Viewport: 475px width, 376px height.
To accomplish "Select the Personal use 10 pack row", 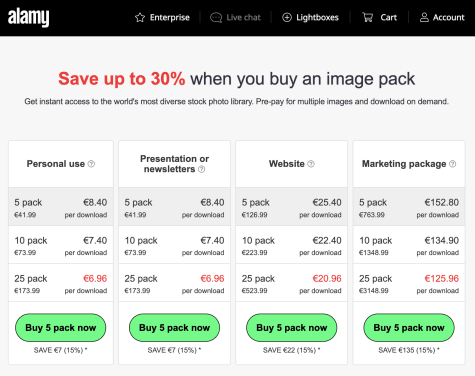I will point(61,245).
